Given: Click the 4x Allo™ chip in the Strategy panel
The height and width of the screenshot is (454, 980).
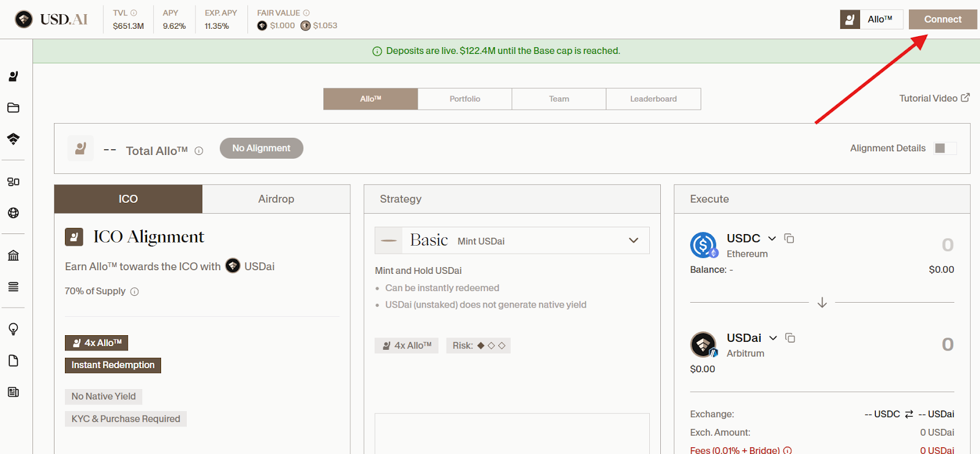Looking at the screenshot, I should pyautogui.click(x=407, y=346).
